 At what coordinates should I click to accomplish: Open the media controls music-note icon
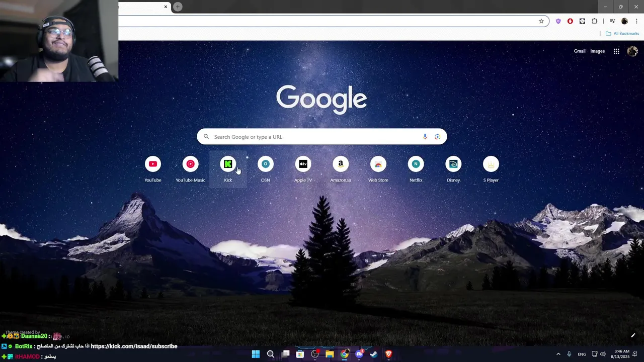click(x=612, y=21)
